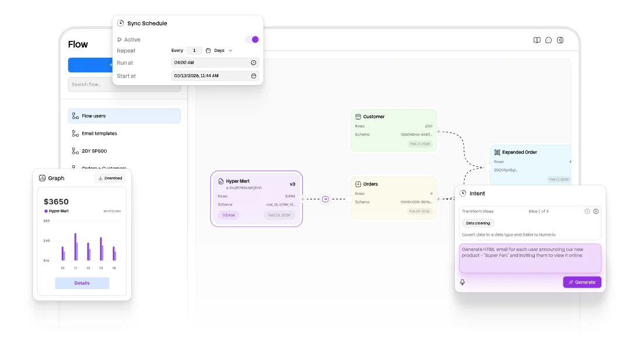This screenshot has height=364, width=627.
Task: Click the Orders node icon
Action: 358,184
